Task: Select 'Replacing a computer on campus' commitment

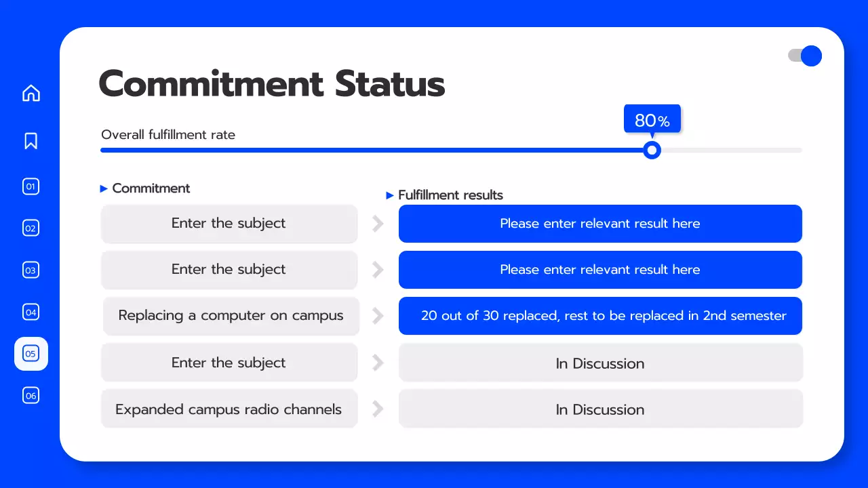Action: [x=231, y=316]
